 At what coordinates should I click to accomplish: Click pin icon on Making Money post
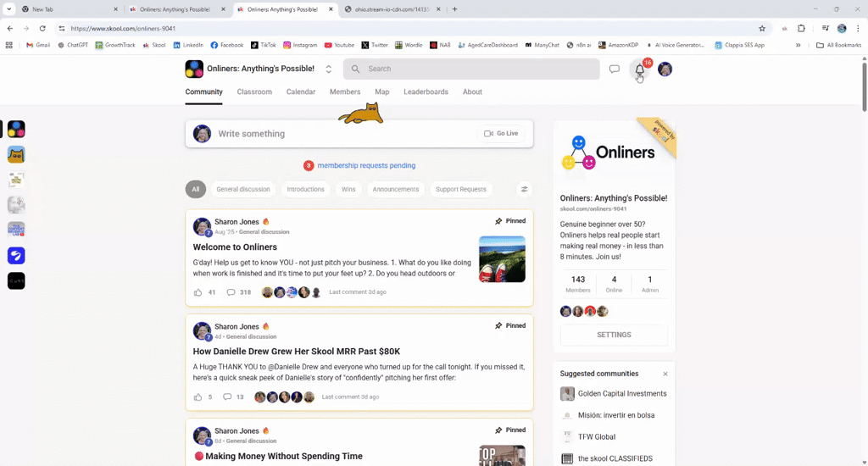498,430
